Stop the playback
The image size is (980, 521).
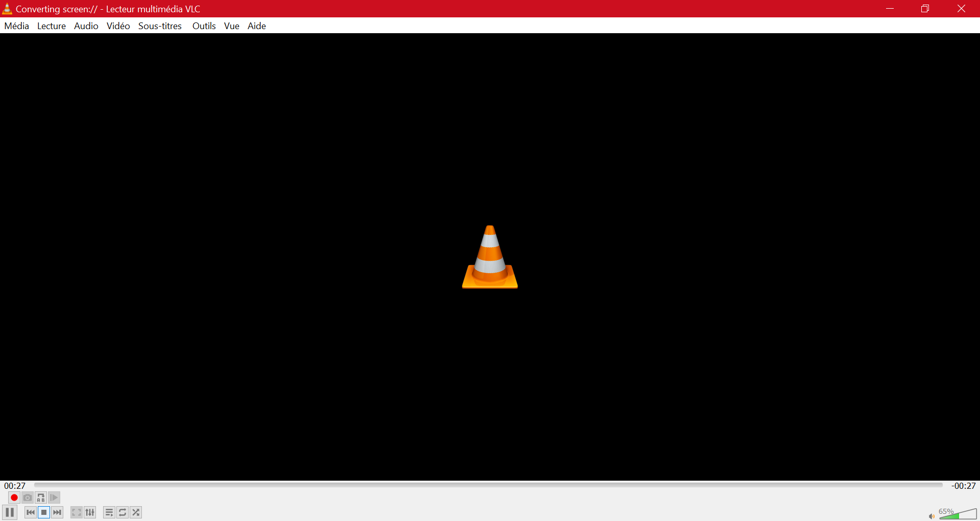[44, 512]
